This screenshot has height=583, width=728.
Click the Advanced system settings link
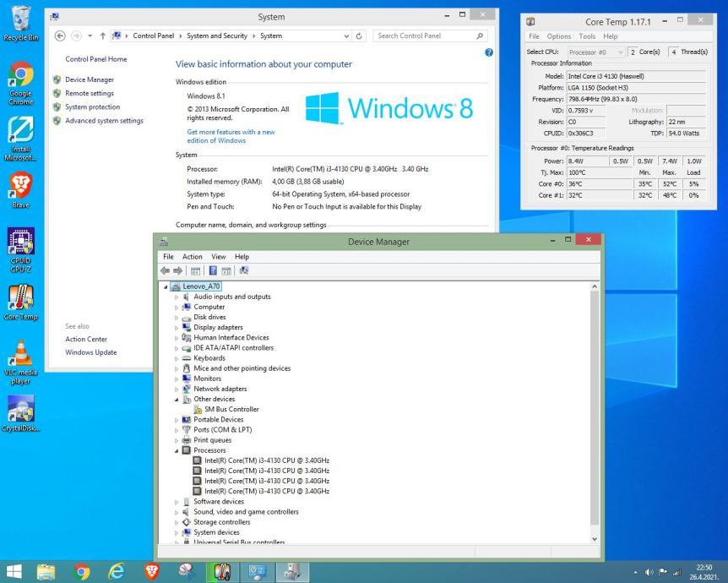[x=104, y=121]
